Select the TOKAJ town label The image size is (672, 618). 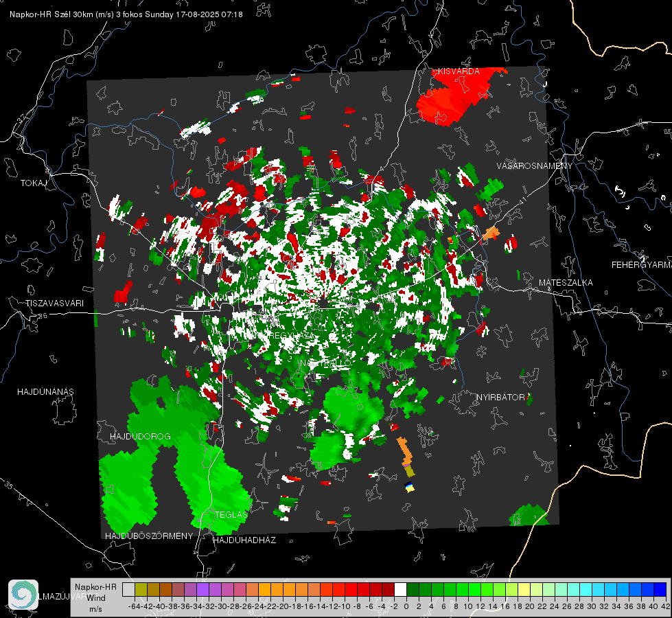pos(34,183)
